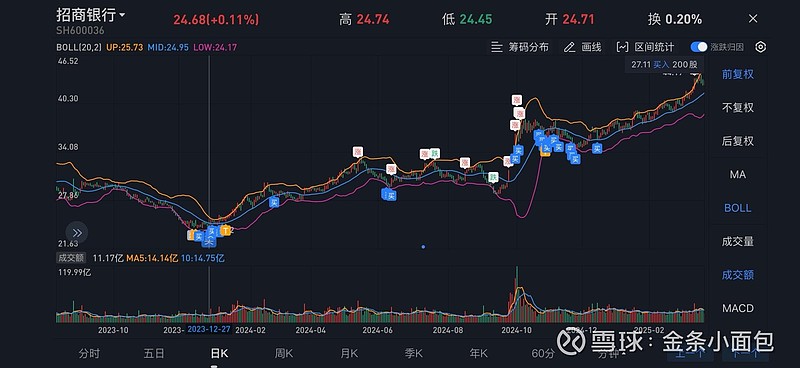This screenshot has height=368, width=800.
Task: Click the 2023-12-27 crosshair date label
Action: 209,330
